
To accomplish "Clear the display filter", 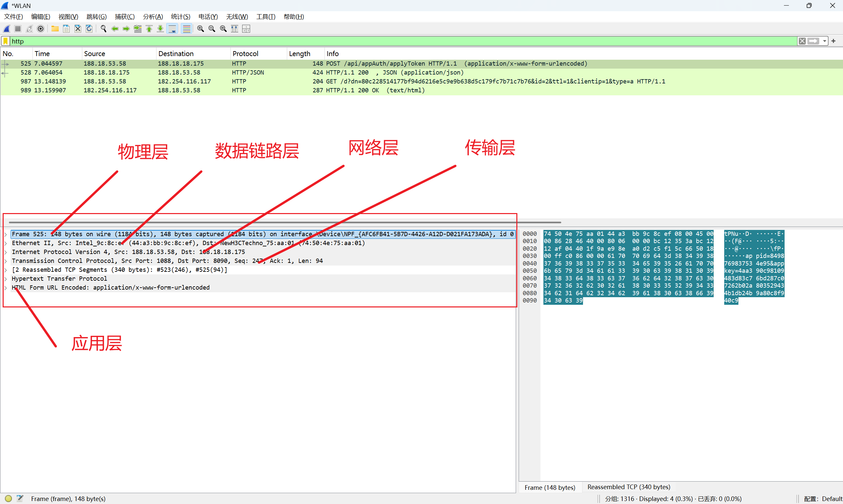I will coord(802,41).
